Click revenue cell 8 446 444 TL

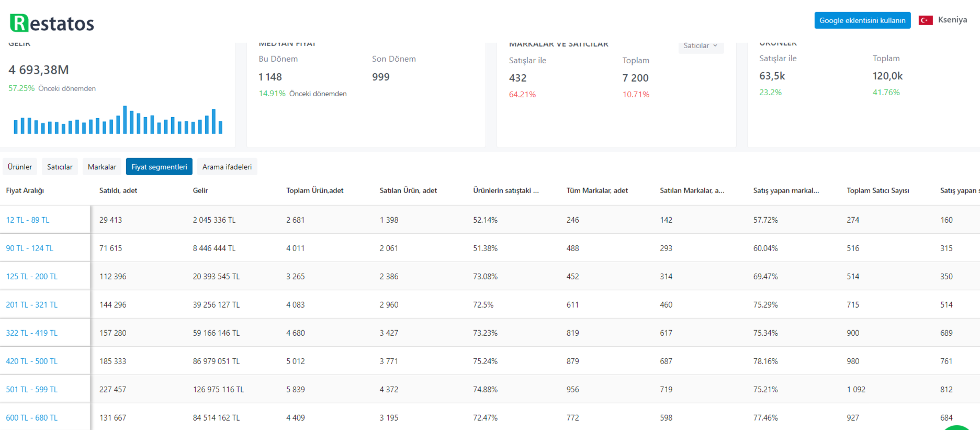[x=214, y=248]
